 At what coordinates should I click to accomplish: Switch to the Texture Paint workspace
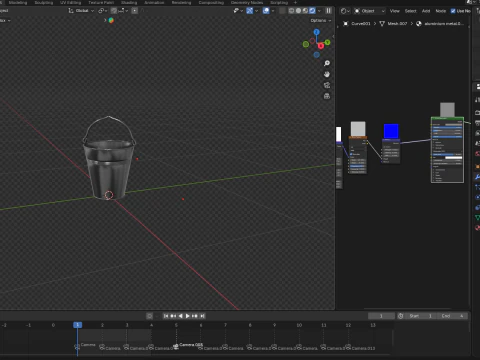[x=101, y=2]
